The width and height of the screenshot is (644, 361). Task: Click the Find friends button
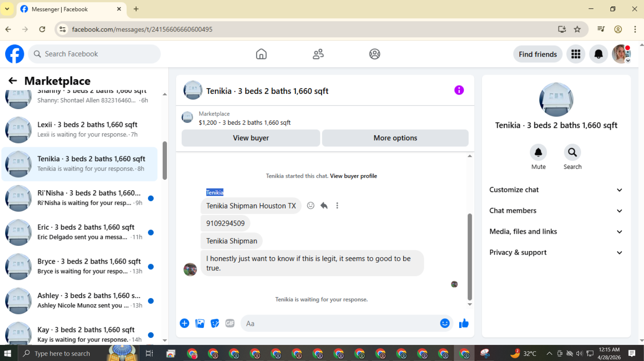538,54
